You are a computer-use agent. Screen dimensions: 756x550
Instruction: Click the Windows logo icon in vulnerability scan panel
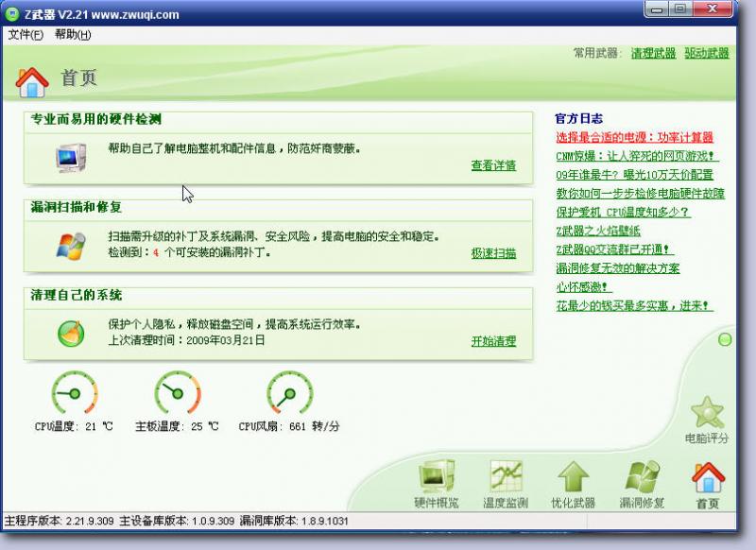(x=71, y=246)
